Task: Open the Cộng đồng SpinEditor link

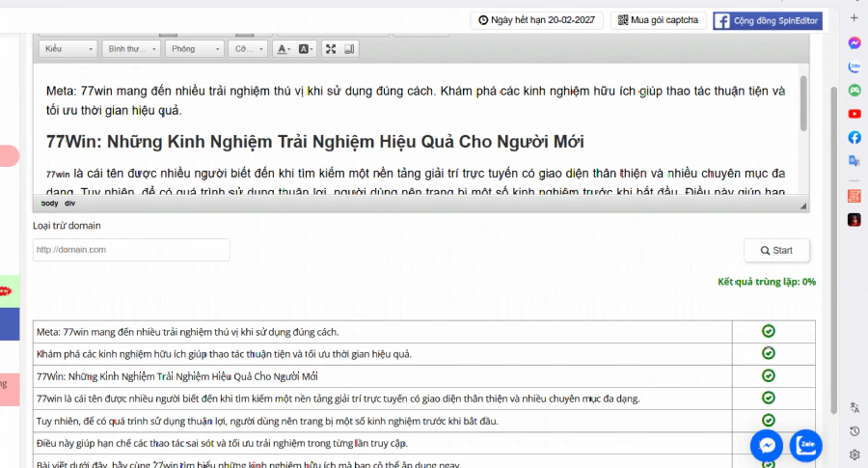Action: (x=768, y=20)
